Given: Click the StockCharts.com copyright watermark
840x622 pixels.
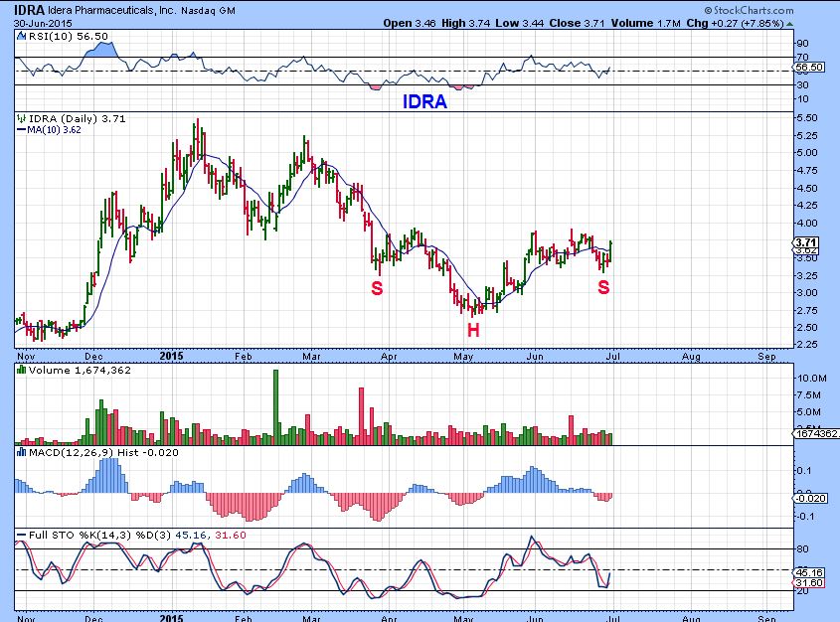Looking at the screenshot, I should click(749, 10).
